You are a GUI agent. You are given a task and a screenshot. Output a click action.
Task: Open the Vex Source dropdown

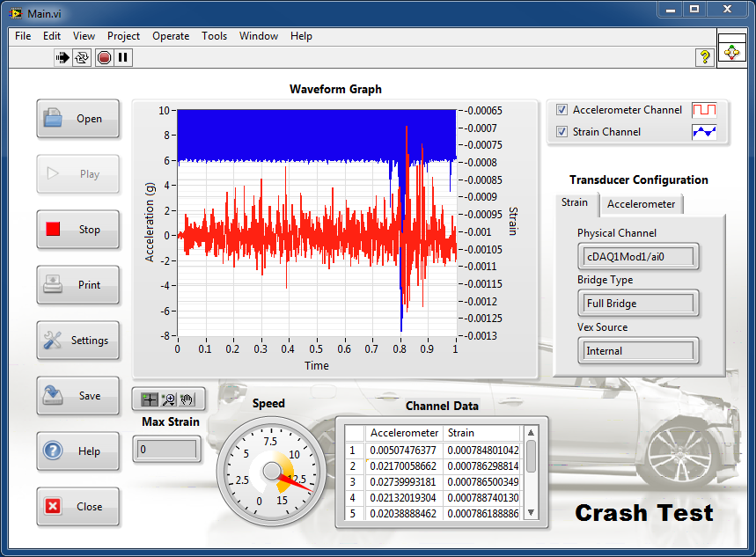tap(638, 351)
